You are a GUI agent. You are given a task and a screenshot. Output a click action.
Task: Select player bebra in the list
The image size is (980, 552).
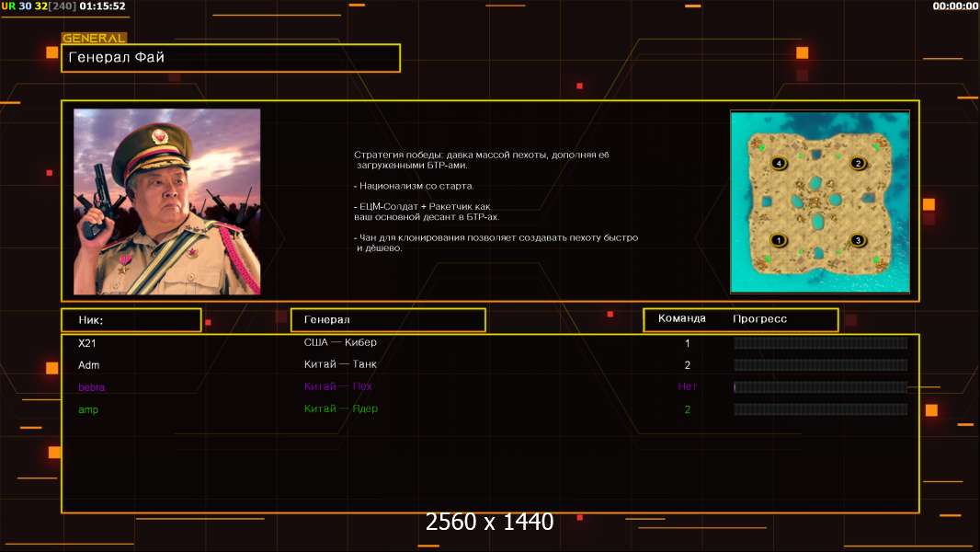[x=91, y=387]
